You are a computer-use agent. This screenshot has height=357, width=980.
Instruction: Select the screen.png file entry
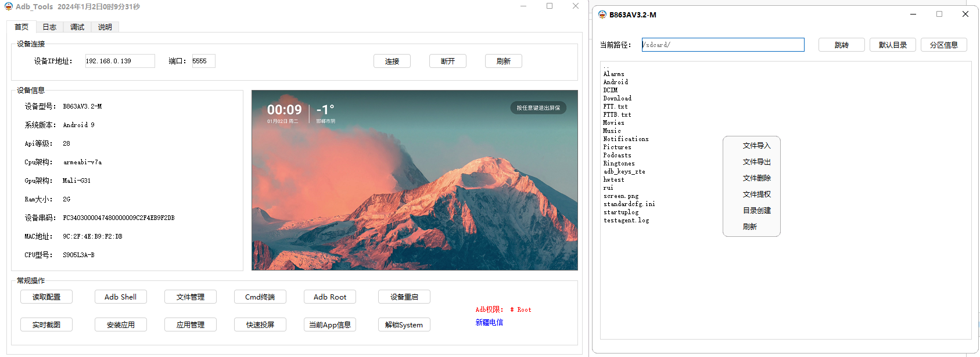(620, 196)
